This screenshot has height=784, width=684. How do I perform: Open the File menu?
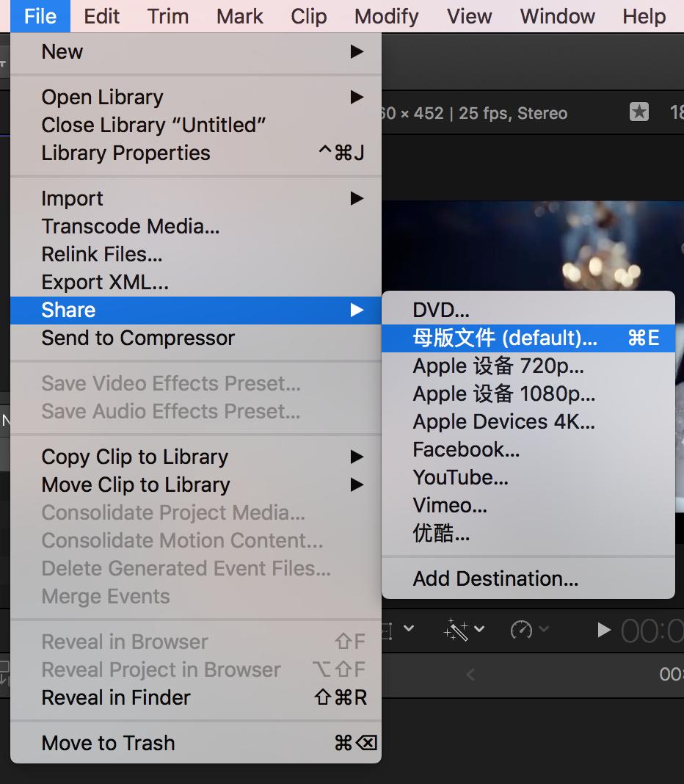coord(40,16)
